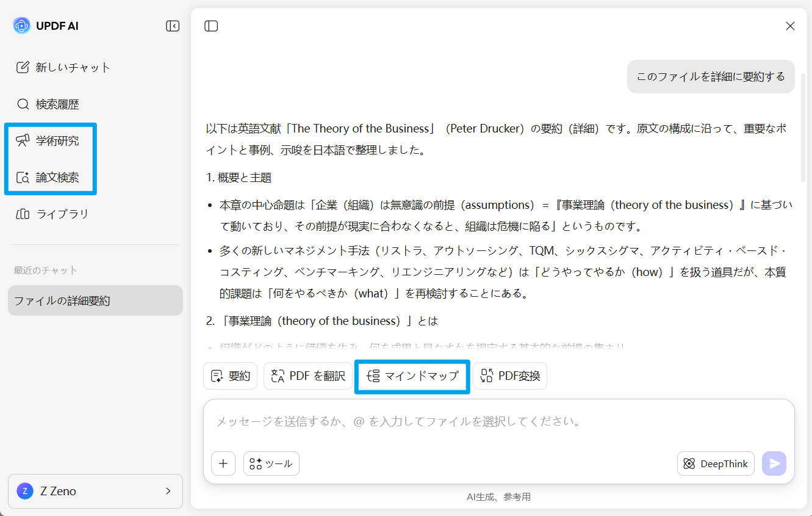Click the AI生成、参考用 footer text
Viewport: 812px width, 516px height.
(x=499, y=497)
